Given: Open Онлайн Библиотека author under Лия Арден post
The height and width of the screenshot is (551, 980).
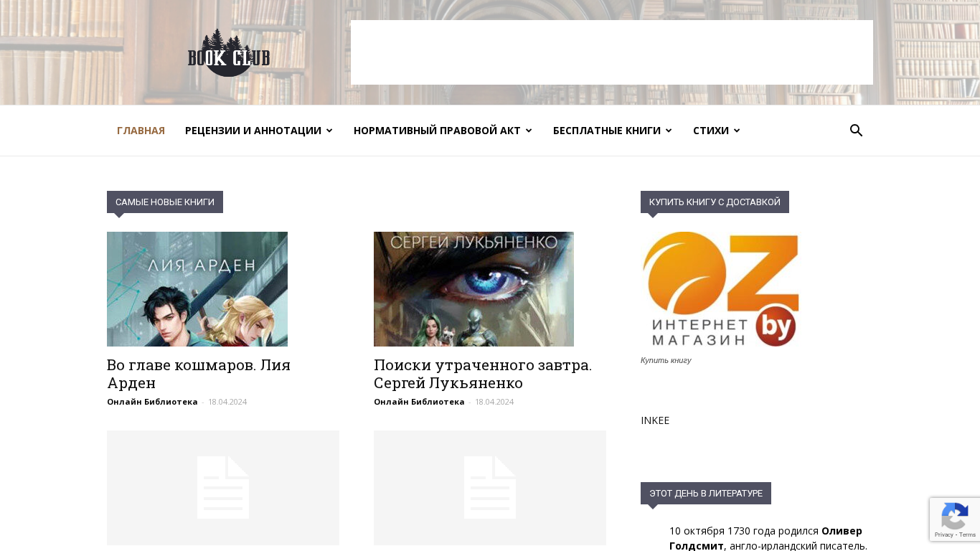Looking at the screenshot, I should (x=152, y=402).
